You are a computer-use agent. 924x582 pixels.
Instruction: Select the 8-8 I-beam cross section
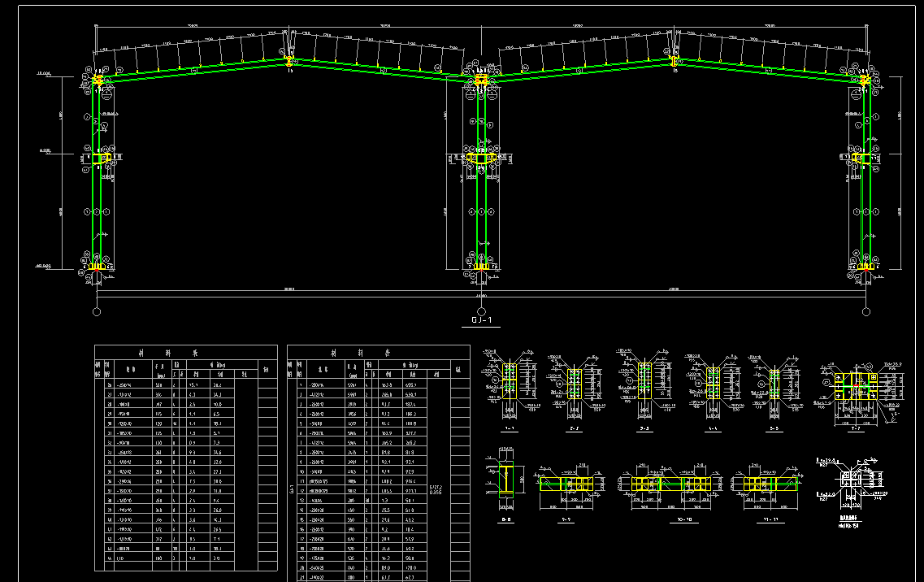click(x=505, y=480)
